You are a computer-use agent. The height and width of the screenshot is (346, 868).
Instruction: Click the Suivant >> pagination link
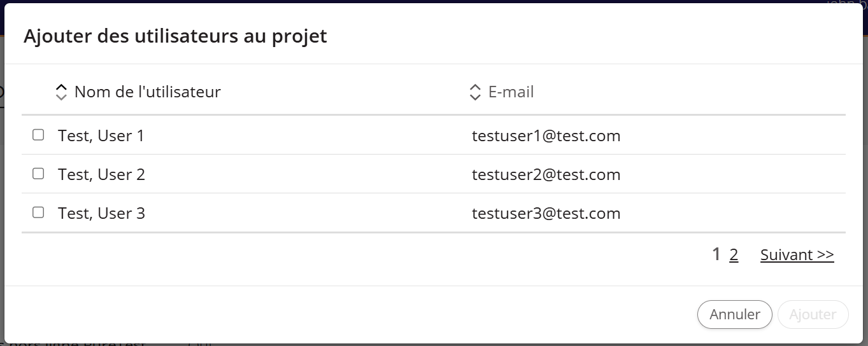(x=797, y=255)
